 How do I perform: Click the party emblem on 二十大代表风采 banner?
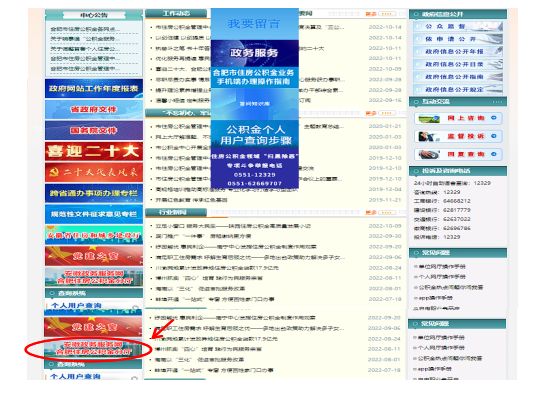click(54, 172)
